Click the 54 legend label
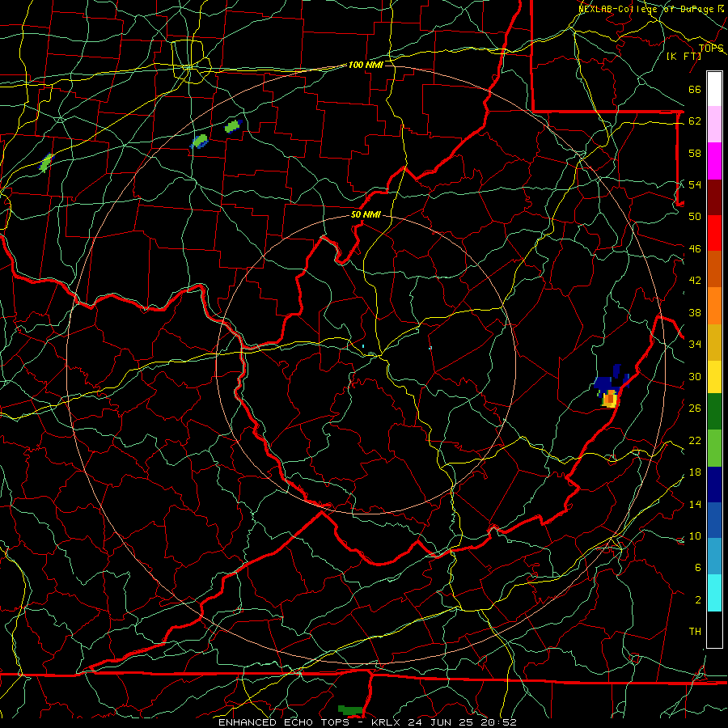This screenshot has width=728, height=728. (x=695, y=184)
